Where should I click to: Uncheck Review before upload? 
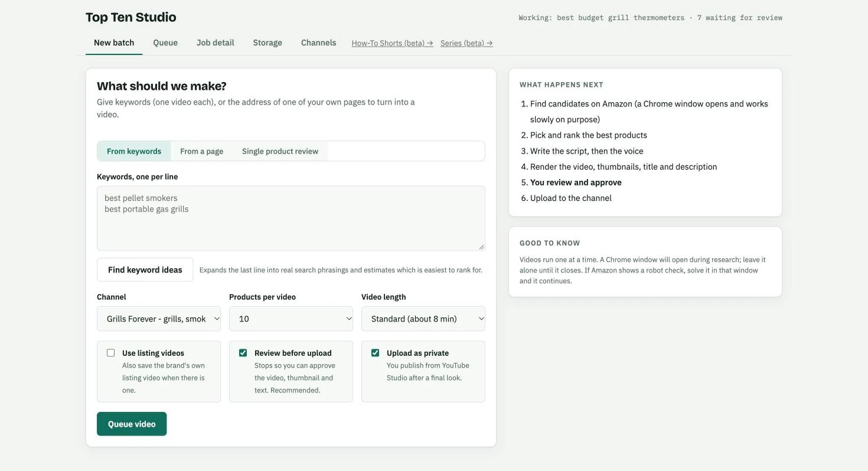pyautogui.click(x=243, y=353)
